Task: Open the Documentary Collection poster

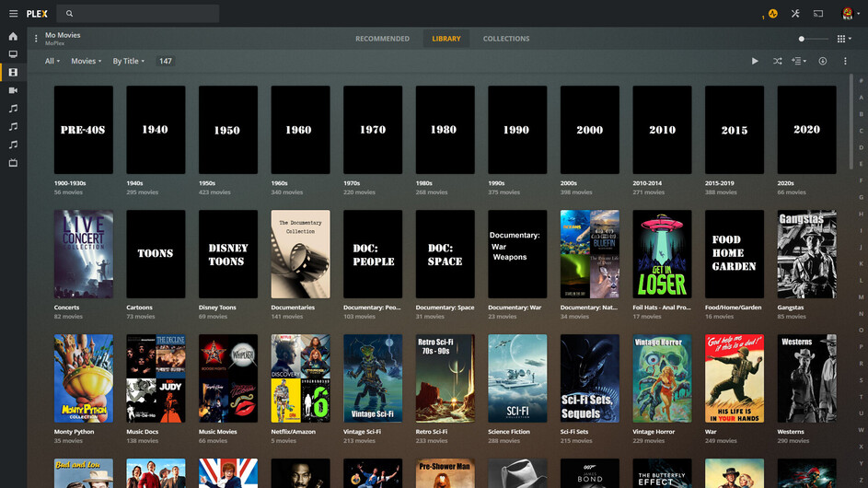Action: 300,254
